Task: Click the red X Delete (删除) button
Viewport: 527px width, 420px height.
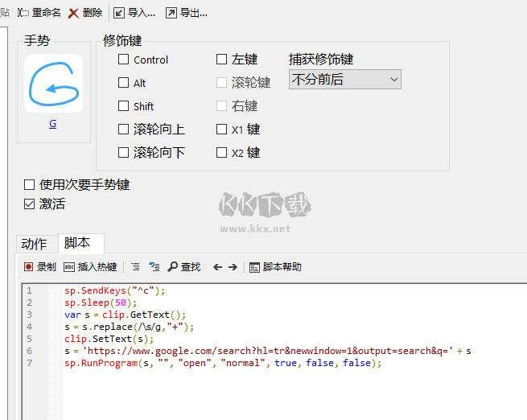Action: click(85, 13)
